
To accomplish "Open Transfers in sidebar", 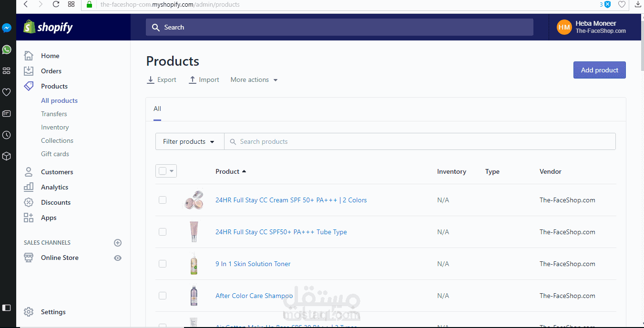I will 54,114.
